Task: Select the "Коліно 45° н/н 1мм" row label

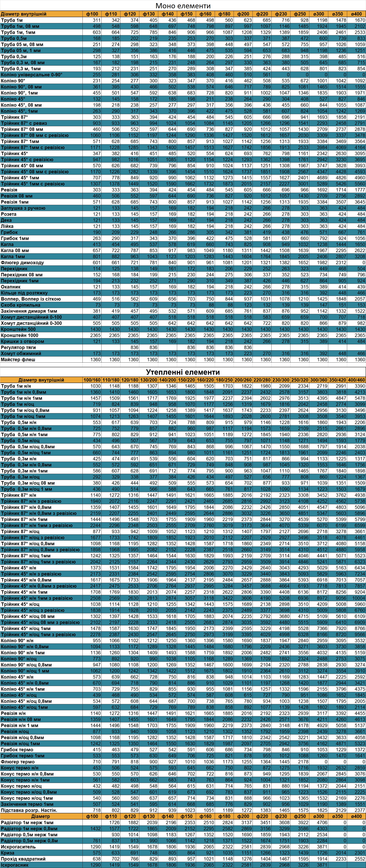Action: [23, 689]
